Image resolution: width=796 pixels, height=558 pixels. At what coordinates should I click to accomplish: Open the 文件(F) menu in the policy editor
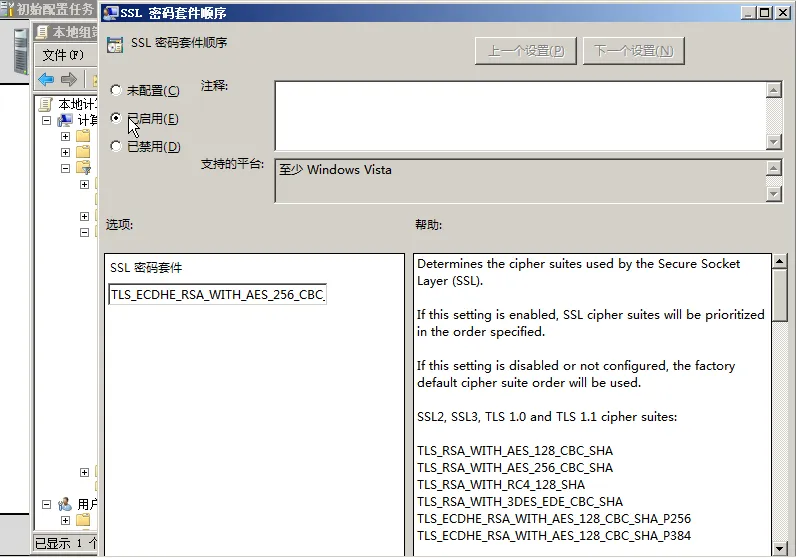pos(62,55)
